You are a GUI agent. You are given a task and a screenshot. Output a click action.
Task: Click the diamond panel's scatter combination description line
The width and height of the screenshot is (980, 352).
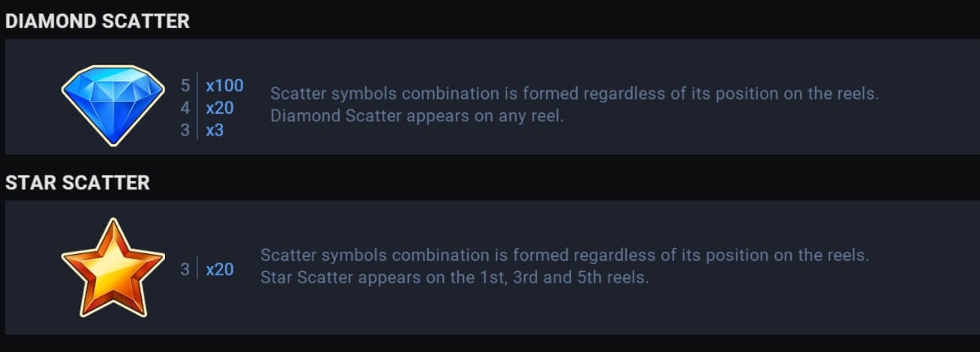(x=575, y=95)
